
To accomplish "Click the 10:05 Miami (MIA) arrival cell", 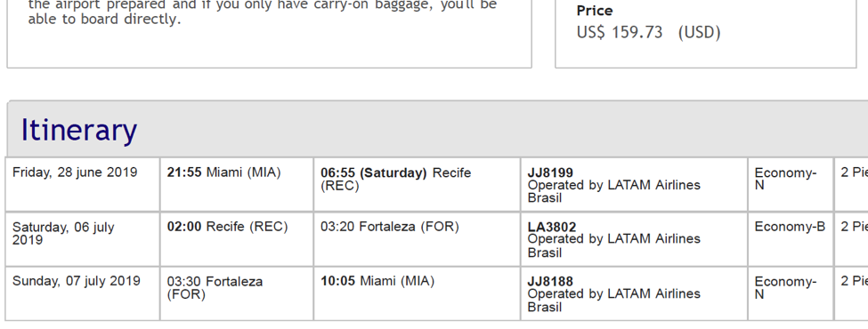I will (417, 293).
